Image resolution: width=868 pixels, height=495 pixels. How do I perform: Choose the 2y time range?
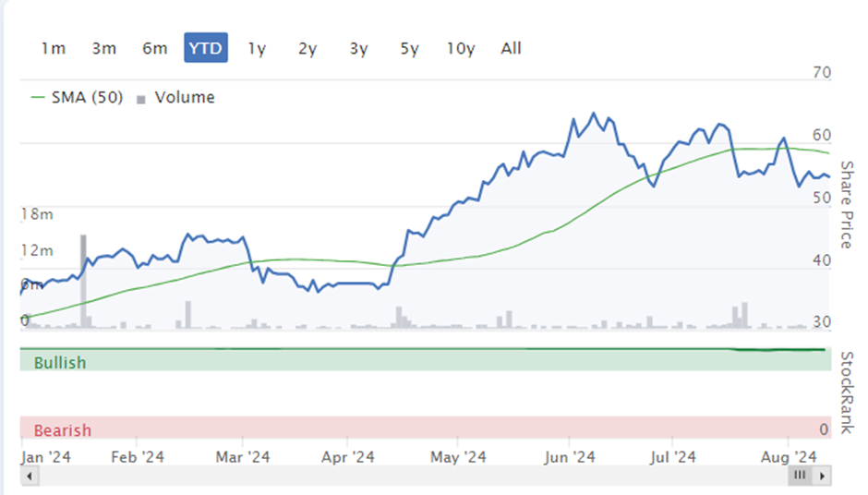click(307, 48)
